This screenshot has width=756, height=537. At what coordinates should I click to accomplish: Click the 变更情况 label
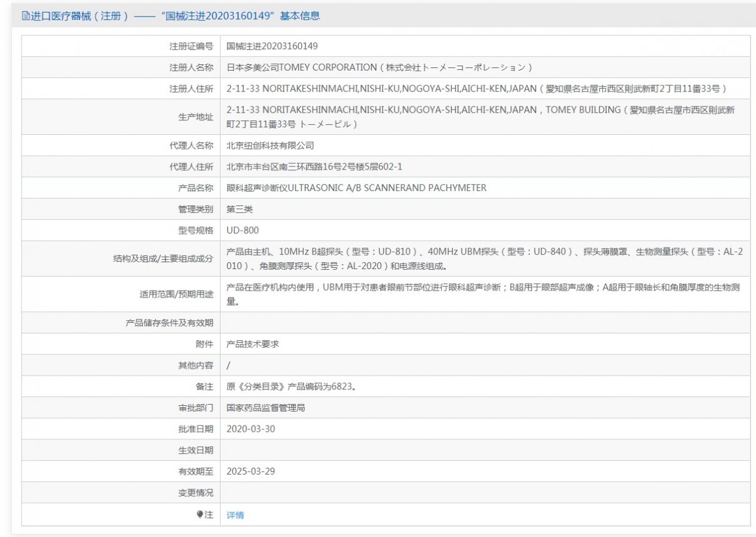tap(196, 493)
